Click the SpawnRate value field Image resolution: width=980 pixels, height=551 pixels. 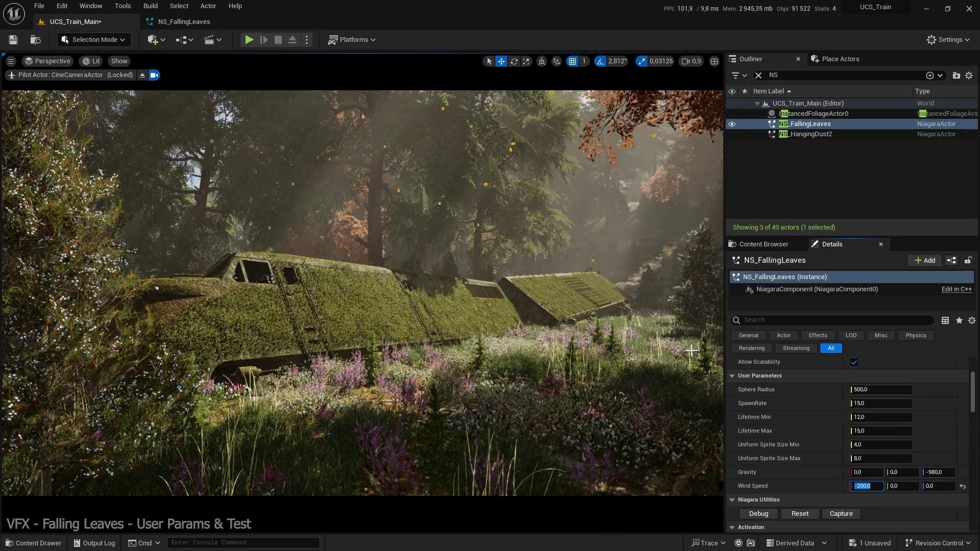pos(881,404)
